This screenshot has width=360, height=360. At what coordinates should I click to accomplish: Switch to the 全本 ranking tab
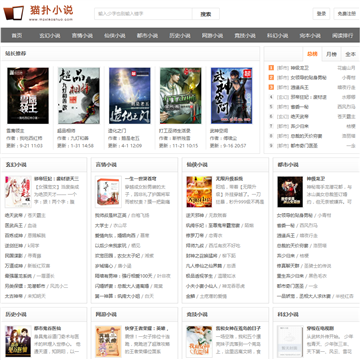pyautogui.click(x=350, y=54)
